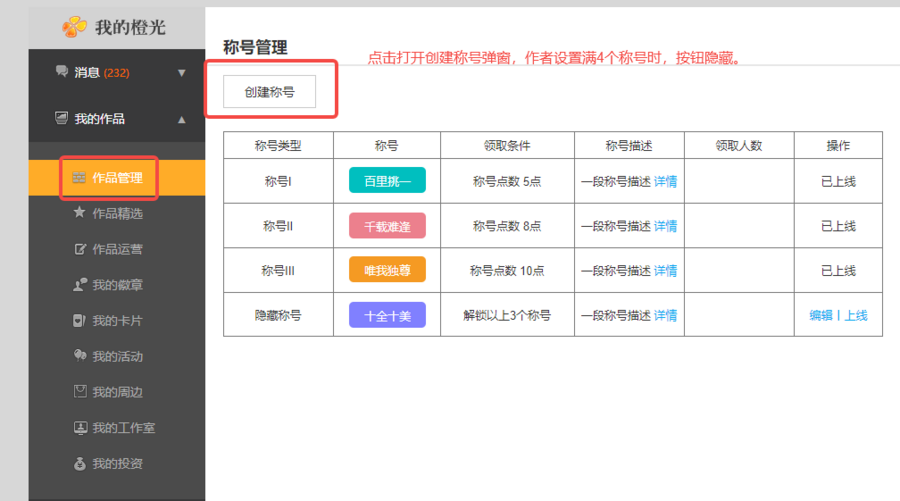Click the 我的卡片 card icon

pos(80,321)
